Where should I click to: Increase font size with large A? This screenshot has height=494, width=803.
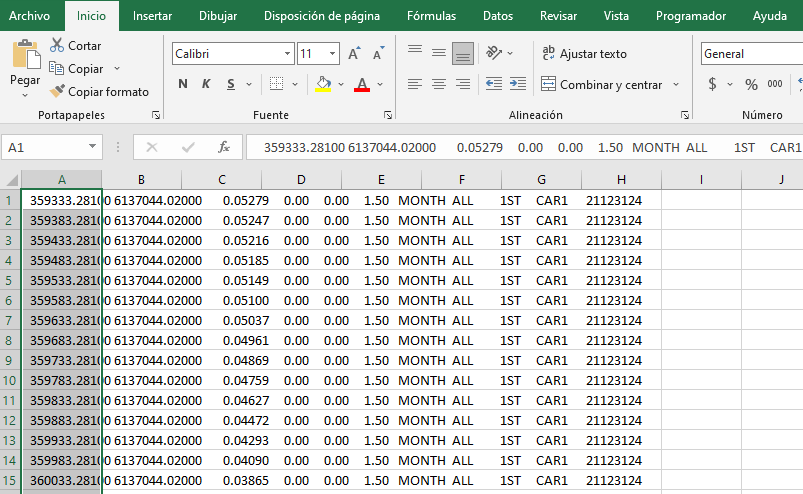click(354, 53)
